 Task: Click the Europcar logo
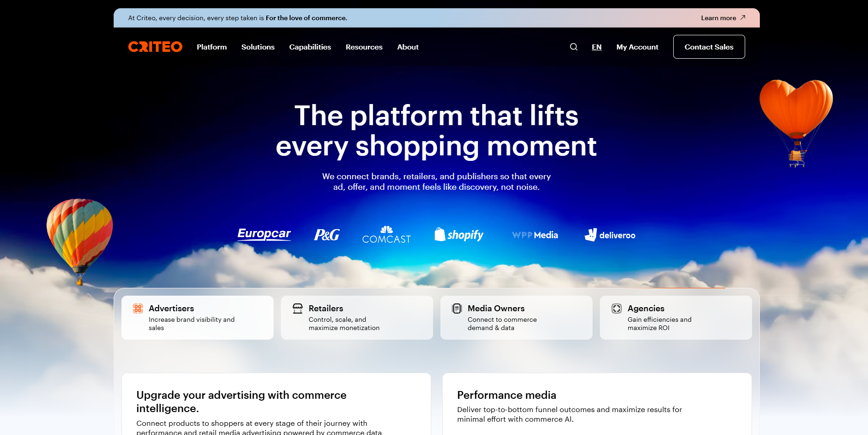264,234
